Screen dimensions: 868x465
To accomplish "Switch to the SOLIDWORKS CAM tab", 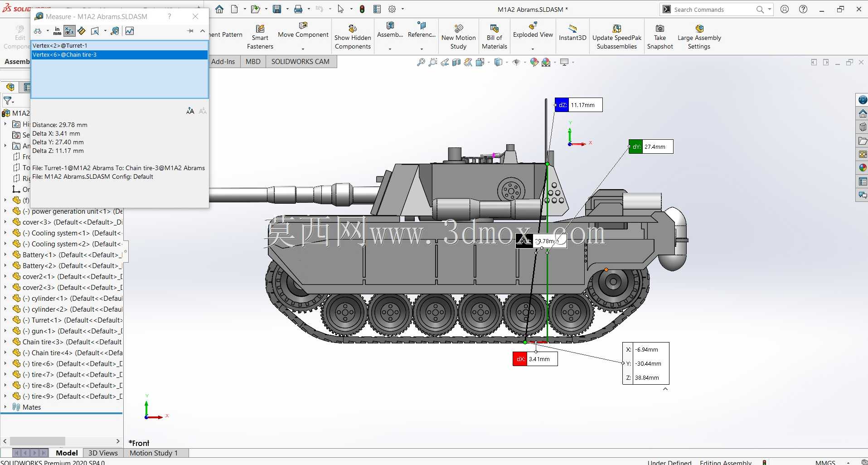I will pos(301,62).
